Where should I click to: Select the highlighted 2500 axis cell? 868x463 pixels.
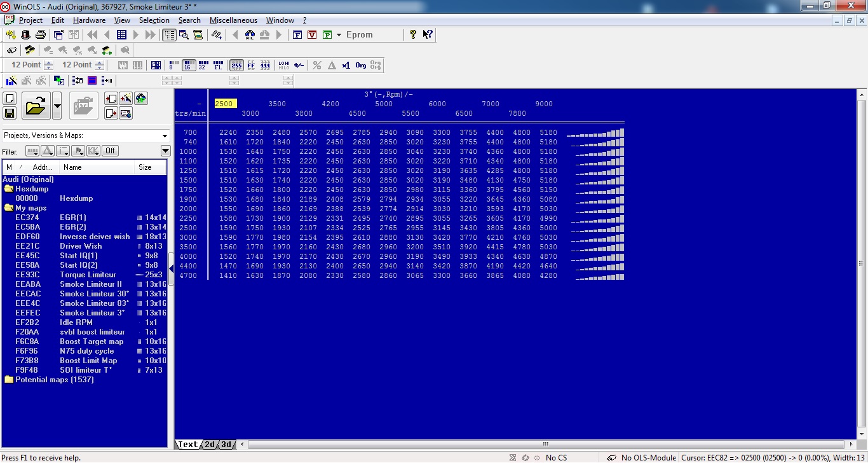(225, 104)
